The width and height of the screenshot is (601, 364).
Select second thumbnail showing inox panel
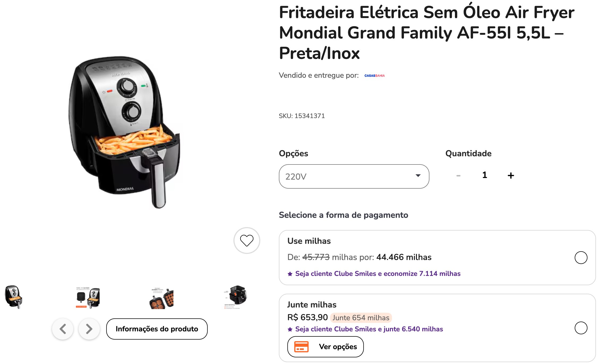(88, 298)
